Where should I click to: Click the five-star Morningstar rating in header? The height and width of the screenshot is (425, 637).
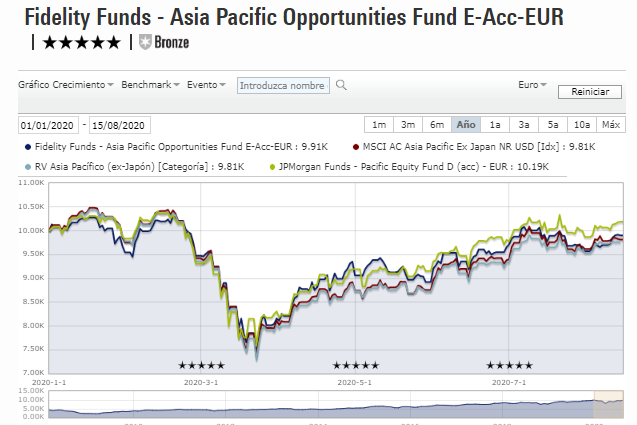click(x=84, y=42)
